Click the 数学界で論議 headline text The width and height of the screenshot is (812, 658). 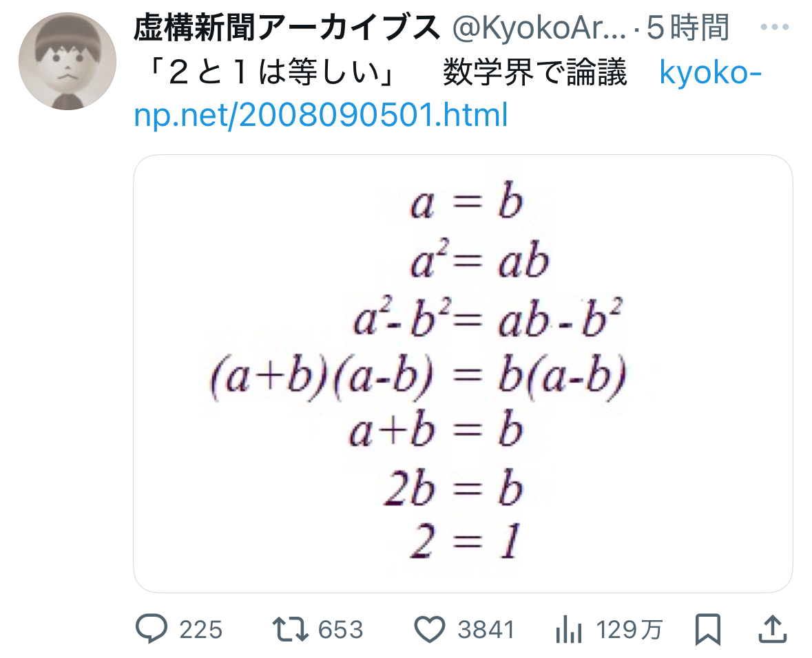pyautogui.click(x=535, y=72)
